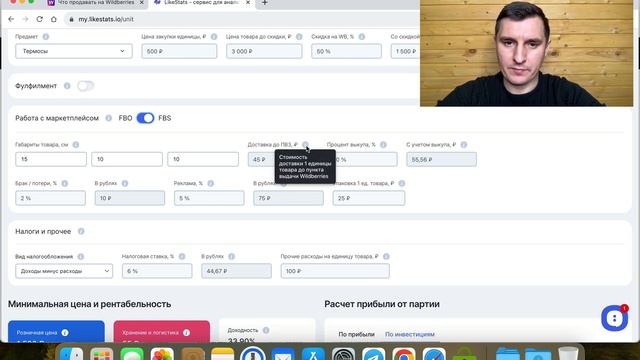Viewport: 640px width, 360px height.
Task: Click info icon beside Габариты товара
Action: point(76,144)
